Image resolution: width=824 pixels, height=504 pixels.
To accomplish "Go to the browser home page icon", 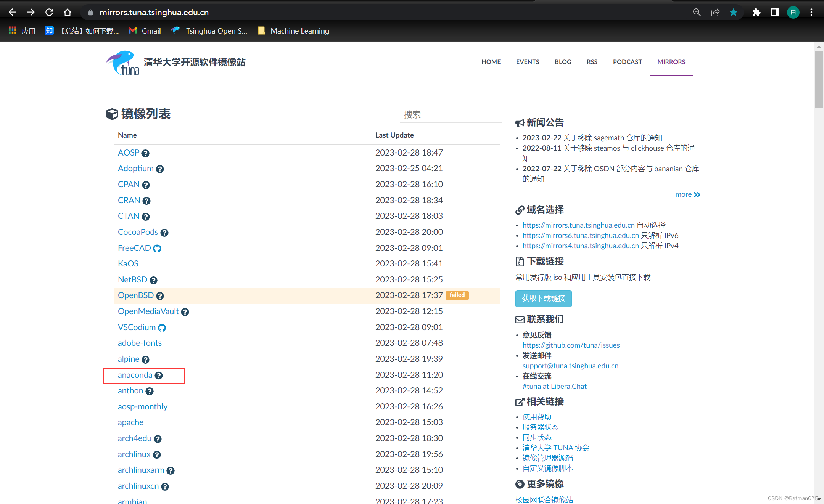I will [68, 12].
